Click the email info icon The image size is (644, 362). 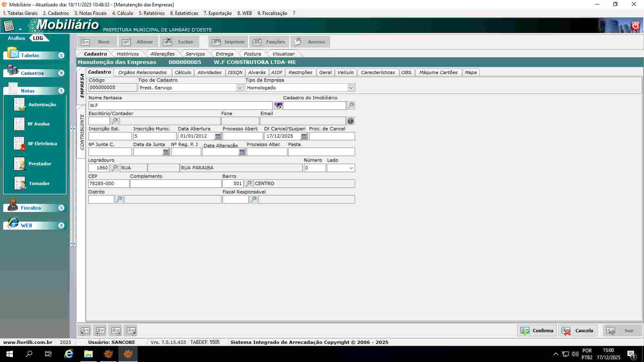point(351,121)
